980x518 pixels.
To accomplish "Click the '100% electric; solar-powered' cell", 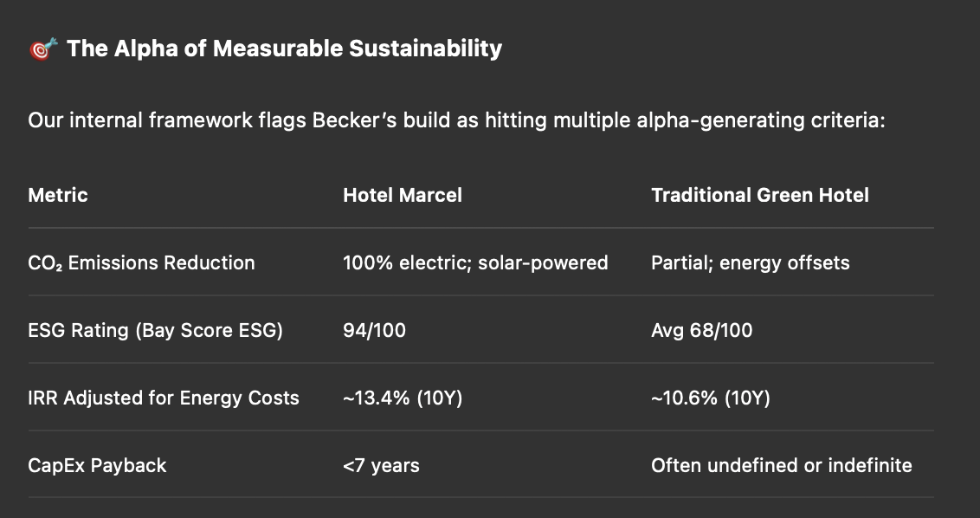I will coord(475,262).
